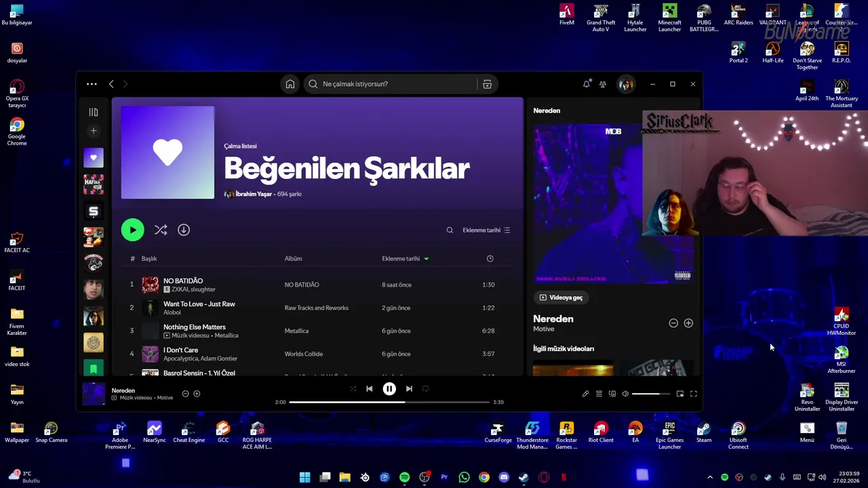Toggle the lyrics microphone icon

pos(585,394)
